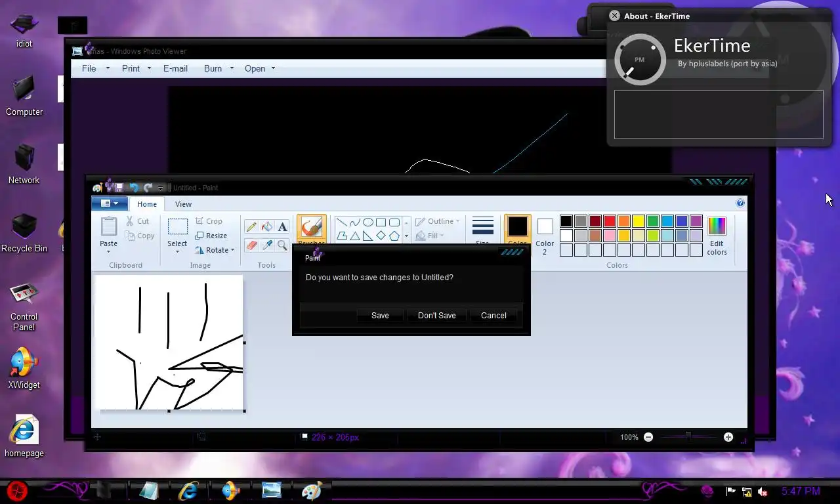The width and height of the screenshot is (840, 504).
Task: Click Internet Explorer icon on the taskbar
Action: [x=189, y=491]
